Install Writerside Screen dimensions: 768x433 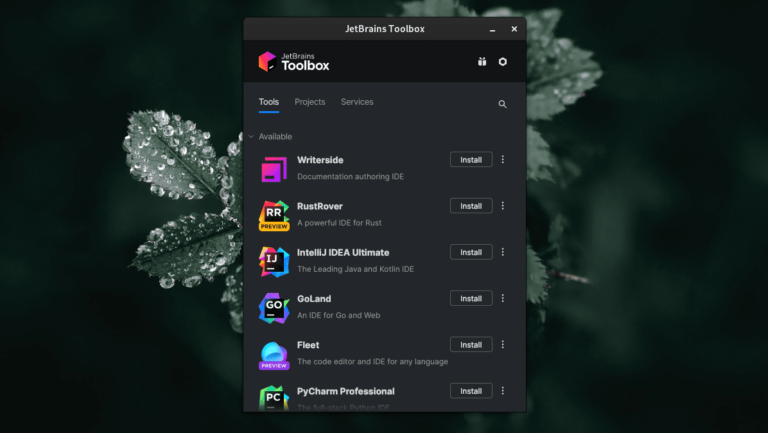tap(471, 160)
